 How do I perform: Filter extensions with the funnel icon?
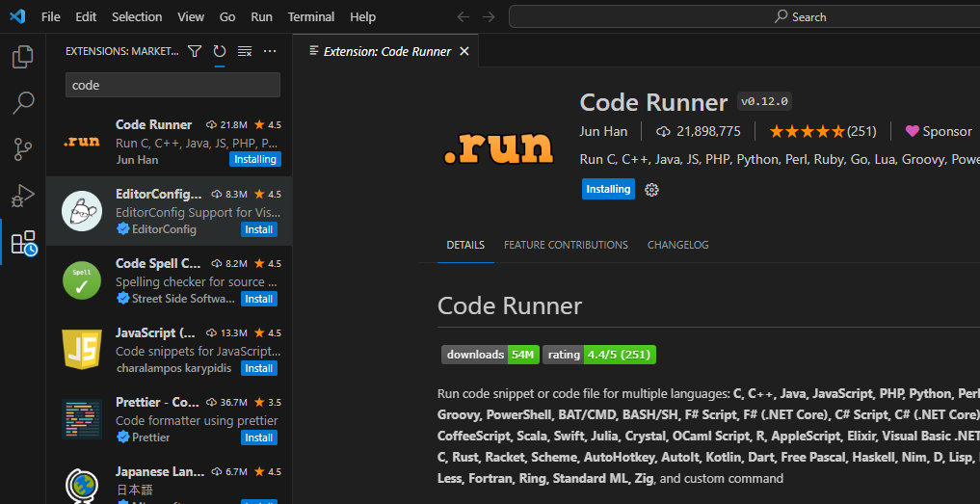[195, 51]
